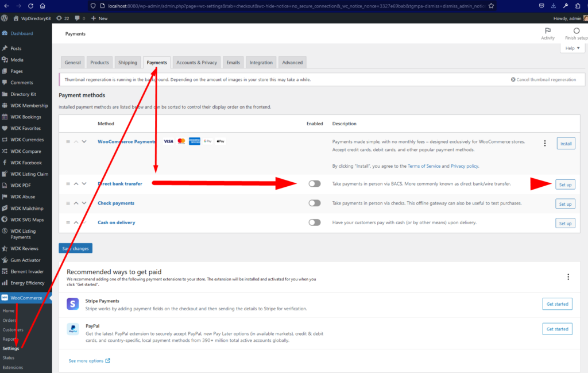
Task: Expand the Help dropdown
Action: [572, 48]
